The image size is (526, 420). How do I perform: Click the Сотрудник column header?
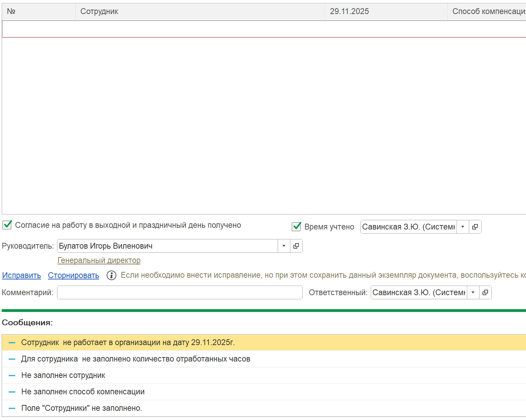click(x=200, y=12)
